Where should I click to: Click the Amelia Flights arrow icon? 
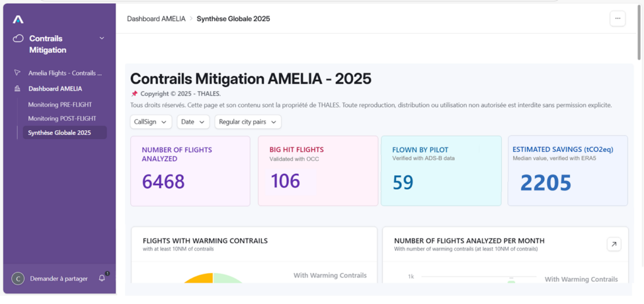coord(17,73)
